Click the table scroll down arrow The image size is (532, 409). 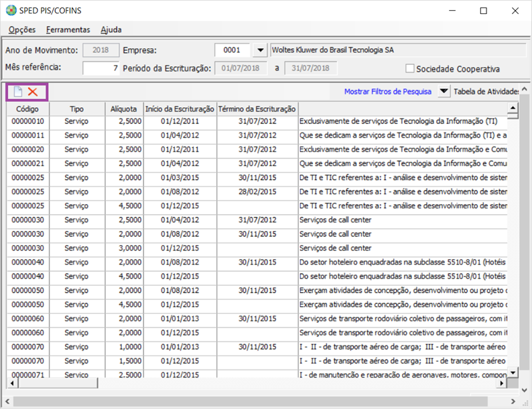click(513, 373)
